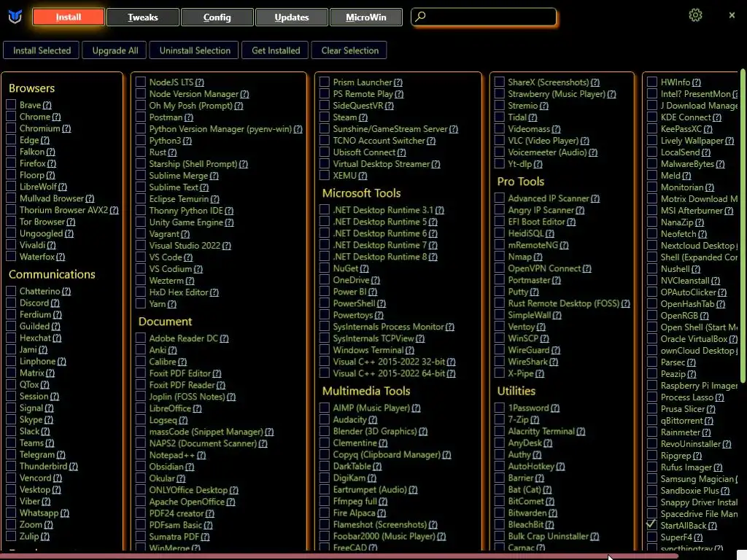The image size is (747, 560).
Task: Click the Oracle VirtualBox label
Action: click(694, 339)
